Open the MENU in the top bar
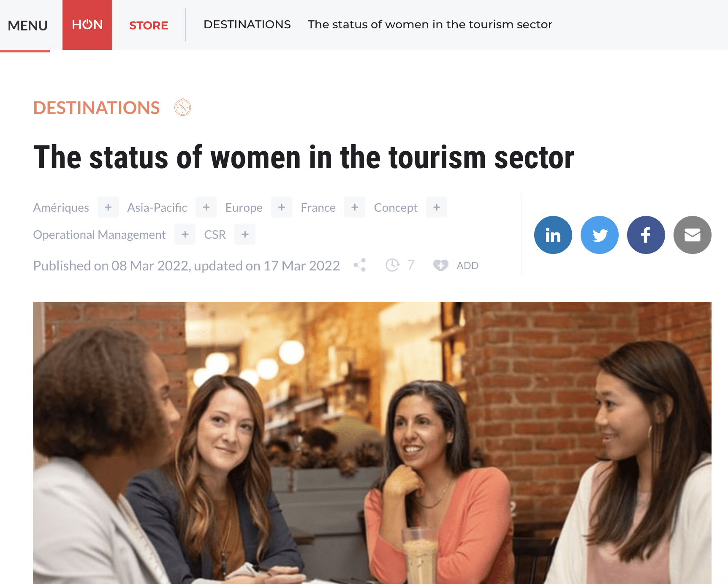728x584 pixels. pyautogui.click(x=27, y=25)
